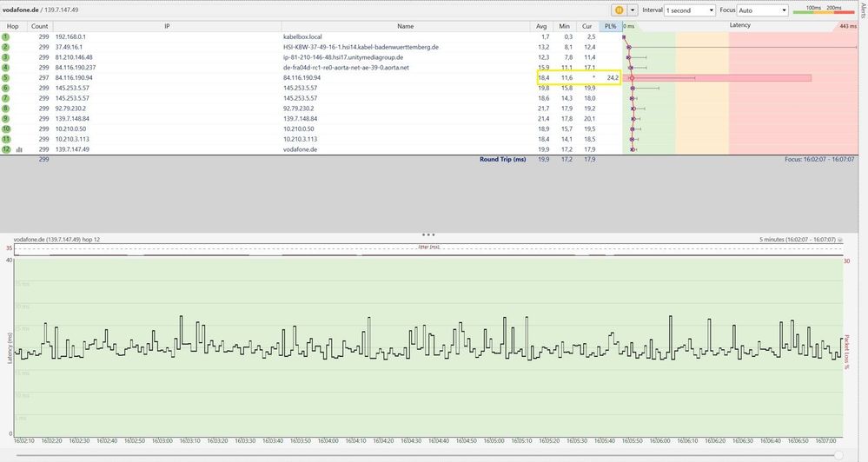This screenshot has height=462, width=868.
Task: Click the hop 5 latency bar in the graph
Action: point(718,78)
